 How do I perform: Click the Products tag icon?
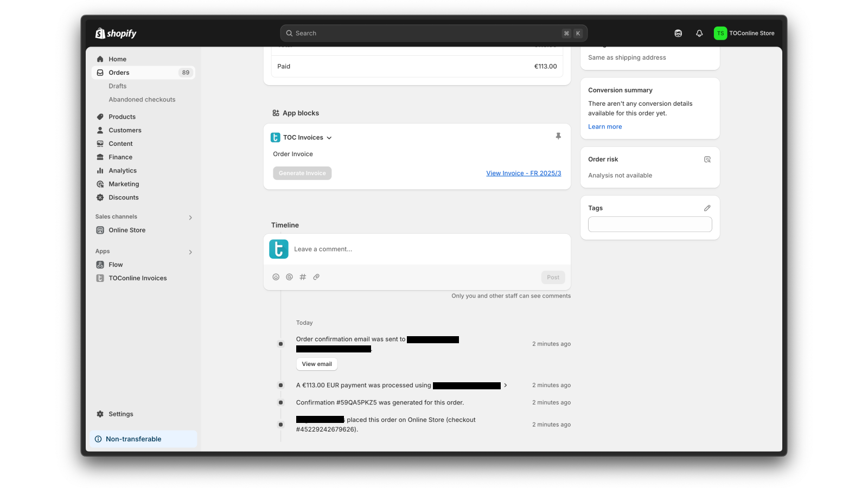tap(100, 117)
